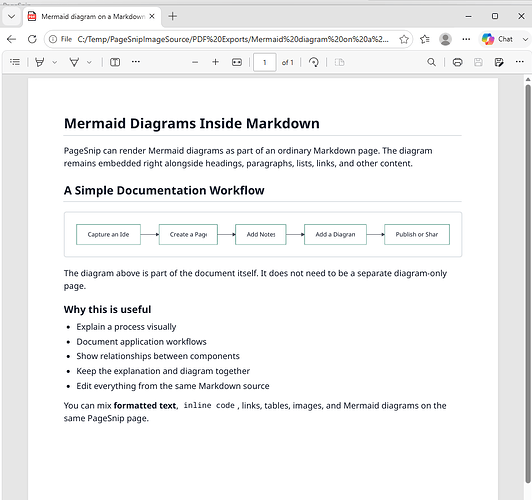Open the tab search chevron
Screen dimensions: 532x500
coord(11,16)
